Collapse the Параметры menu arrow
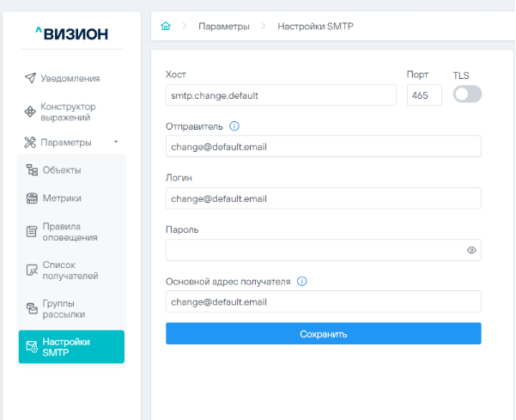The height and width of the screenshot is (420, 516). tap(116, 142)
